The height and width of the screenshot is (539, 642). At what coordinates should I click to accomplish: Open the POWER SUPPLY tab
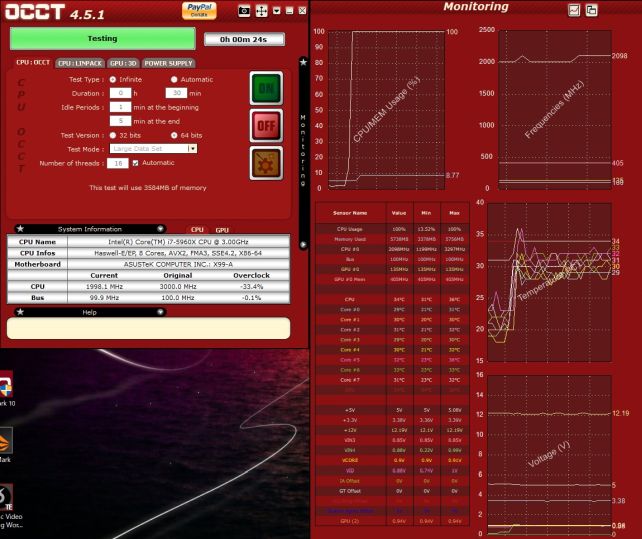(168, 63)
